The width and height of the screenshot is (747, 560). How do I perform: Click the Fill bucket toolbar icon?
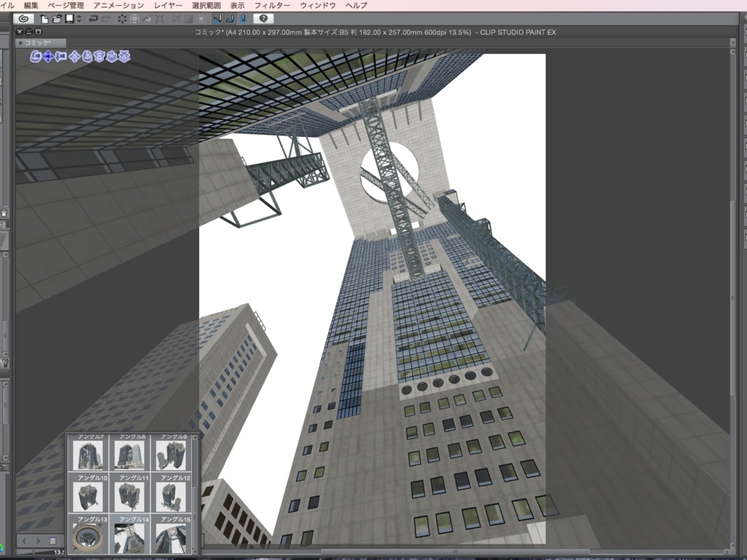click(x=147, y=19)
